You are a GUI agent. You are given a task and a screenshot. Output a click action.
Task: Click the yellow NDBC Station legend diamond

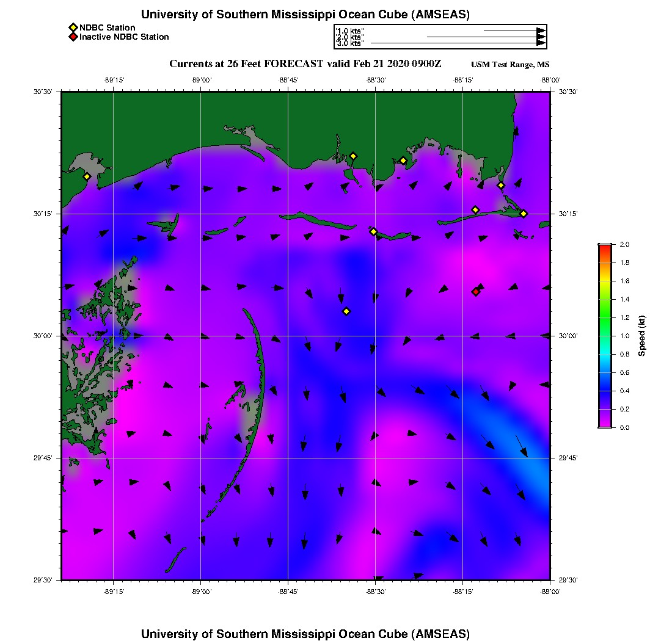tap(73, 27)
